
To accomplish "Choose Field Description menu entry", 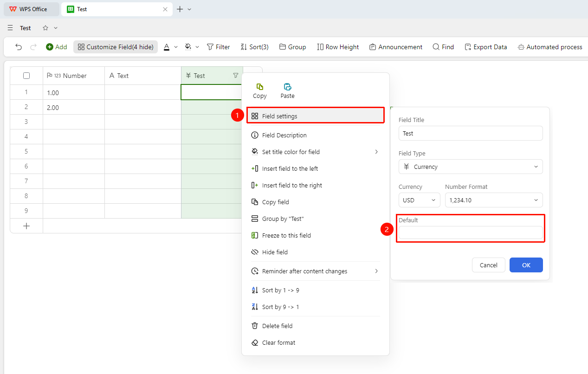I will click(316, 135).
